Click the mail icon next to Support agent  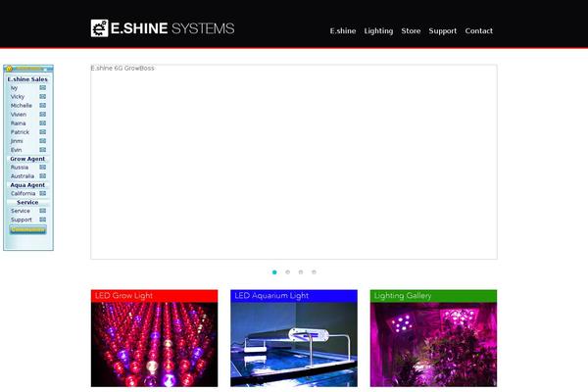(x=43, y=220)
